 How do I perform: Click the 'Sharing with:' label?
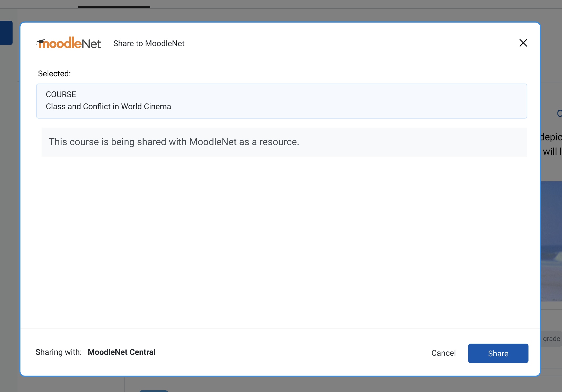58,352
